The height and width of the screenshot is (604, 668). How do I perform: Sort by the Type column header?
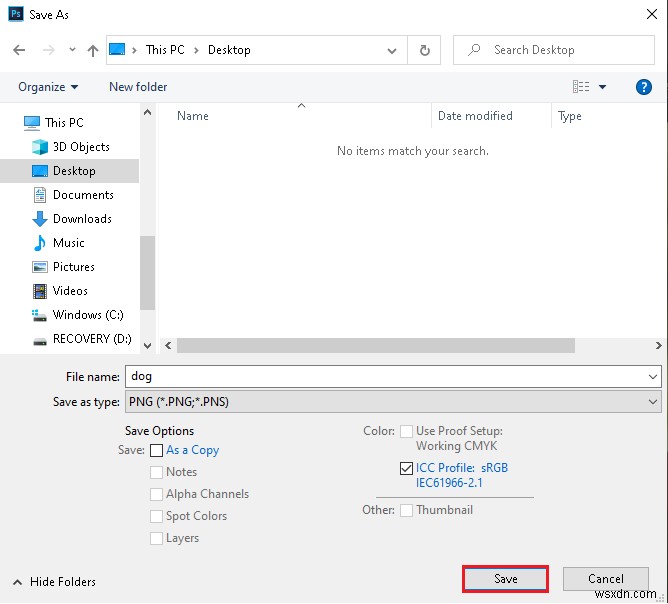pyautogui.click(x=569, y=116)
